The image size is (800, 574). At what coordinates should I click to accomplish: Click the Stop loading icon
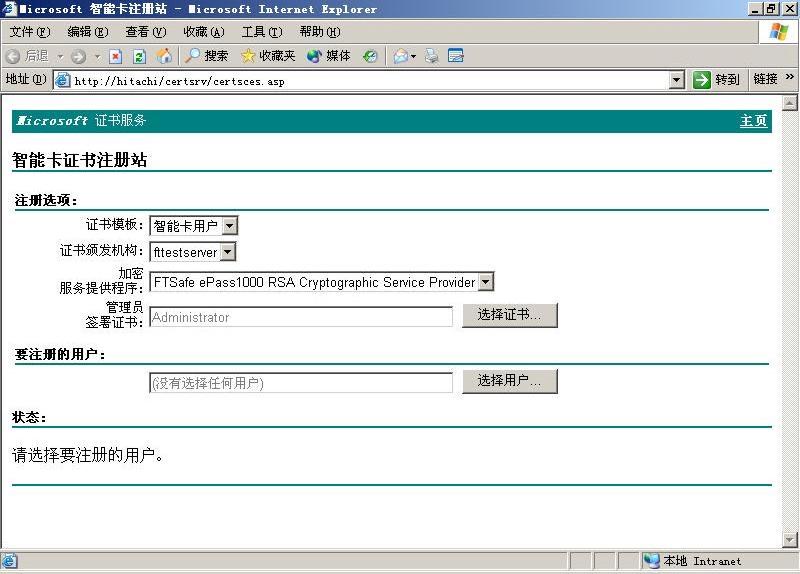116,56
